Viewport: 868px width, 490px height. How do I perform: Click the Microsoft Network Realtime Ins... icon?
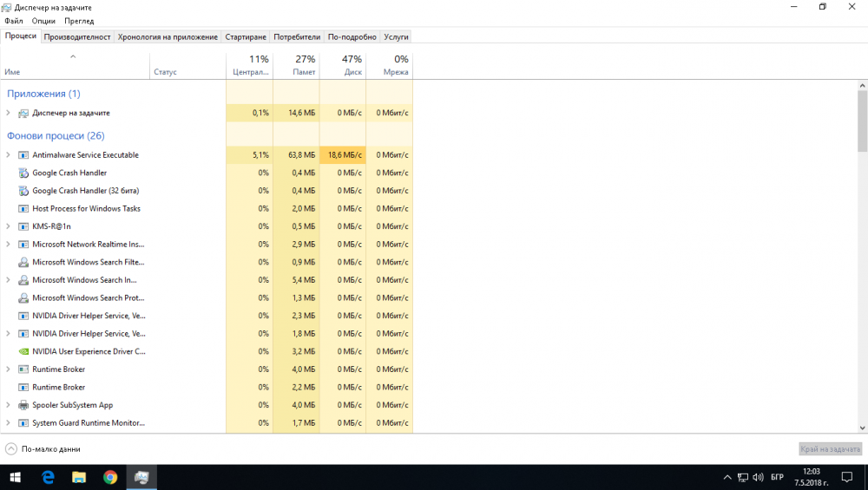click(x=23, y=245)
